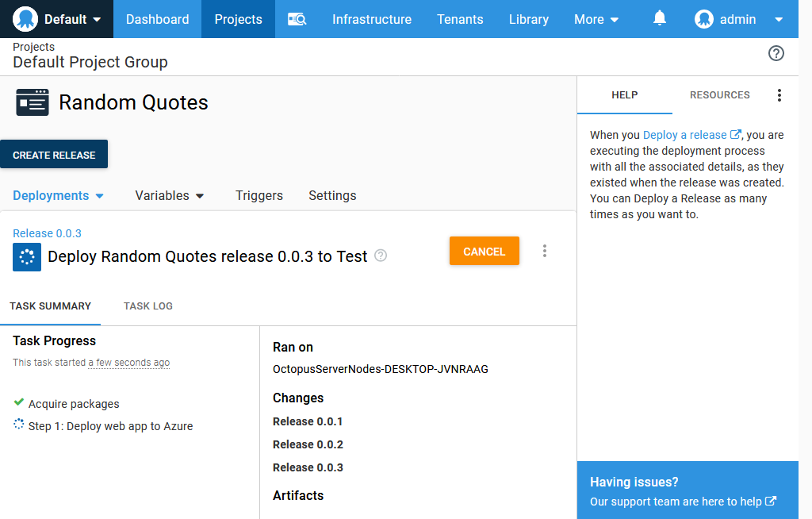
Task: Open the notifications bell
Action: click(x=659, y=19)
